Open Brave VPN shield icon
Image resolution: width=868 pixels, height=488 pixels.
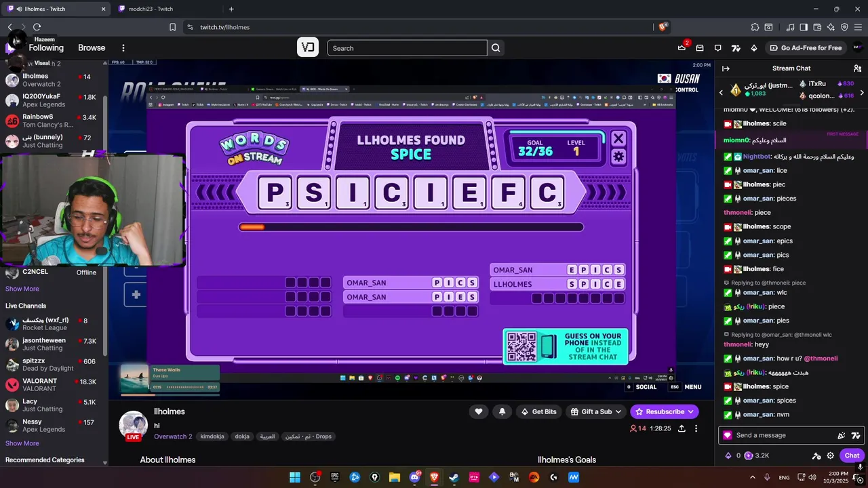[844, 27]
